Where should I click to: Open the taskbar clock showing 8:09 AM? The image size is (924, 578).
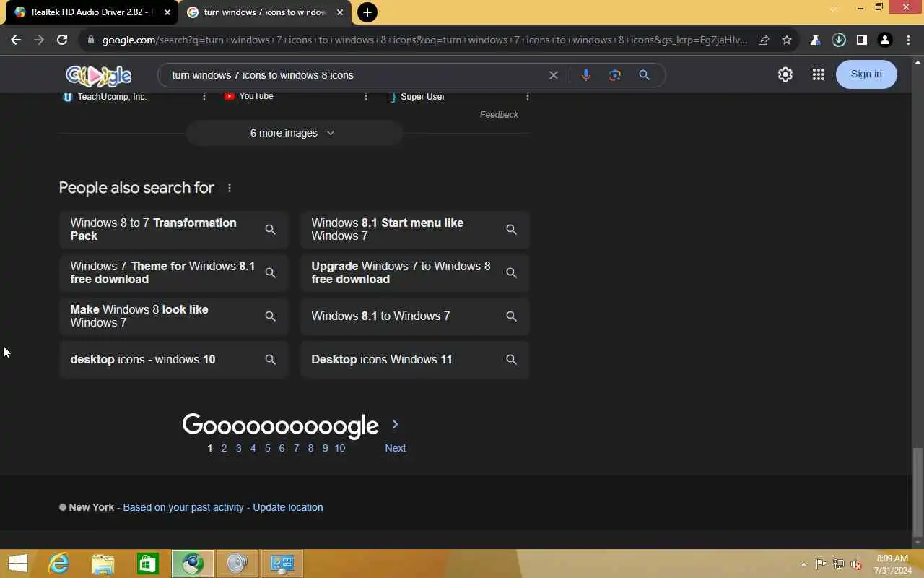click(892, 564)
